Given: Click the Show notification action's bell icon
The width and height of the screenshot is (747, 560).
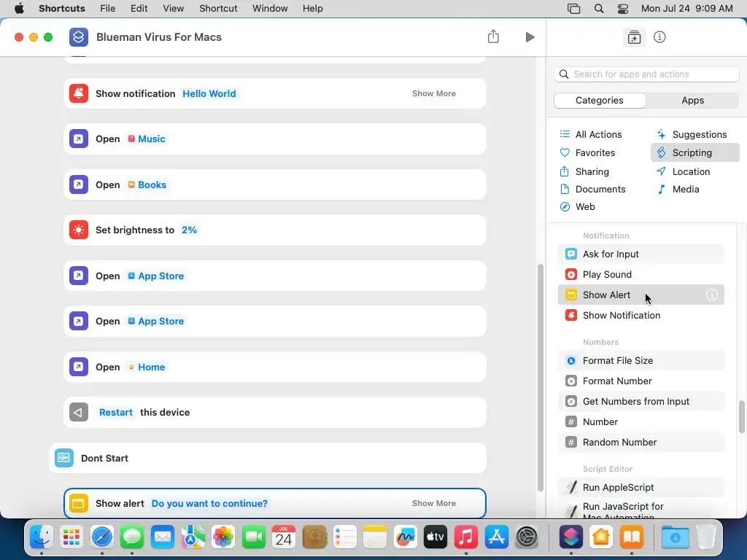Looking at the screenshot, I should point(79,93).
